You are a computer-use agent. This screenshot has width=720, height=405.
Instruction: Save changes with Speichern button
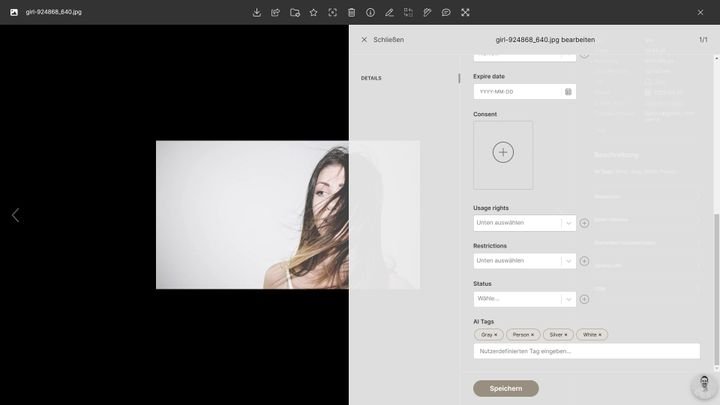(506, 388)
